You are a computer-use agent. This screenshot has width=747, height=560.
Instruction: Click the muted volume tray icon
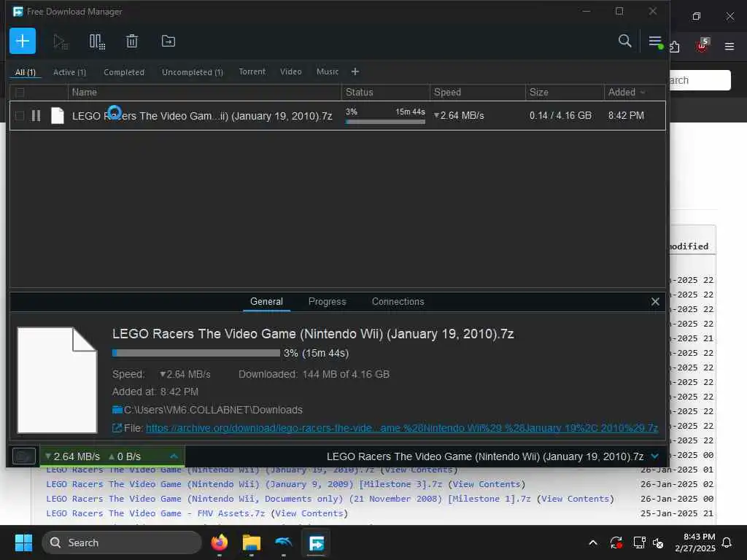(x=658, y=542)
